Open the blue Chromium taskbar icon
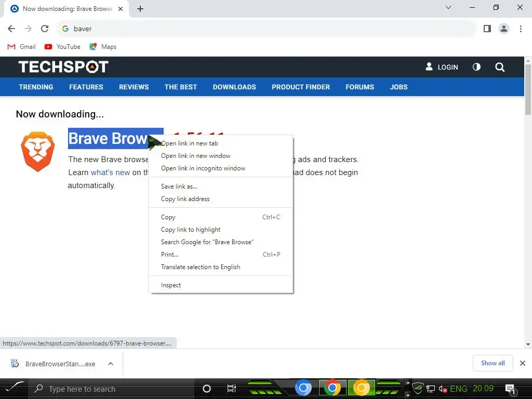 pyautogui.click(x=303, y=388)
